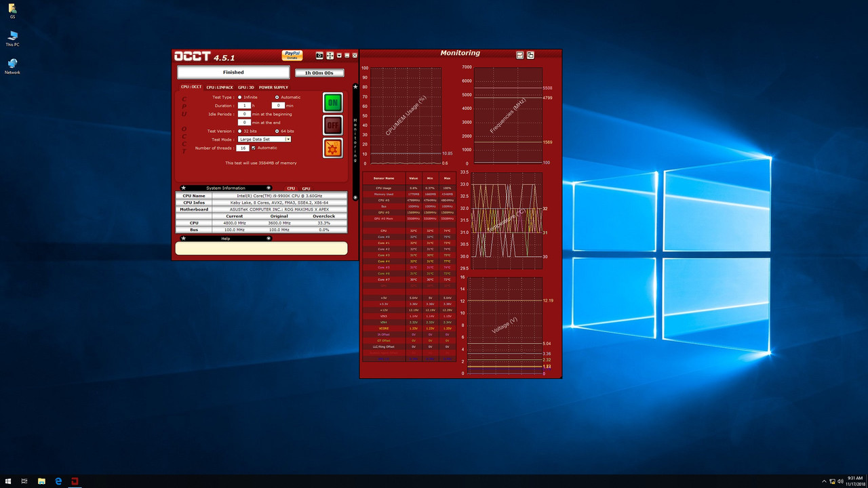This screenshot has width=868, height=488.
Task: Edit idle minutes at the beginning
Action: click(243, 115)
